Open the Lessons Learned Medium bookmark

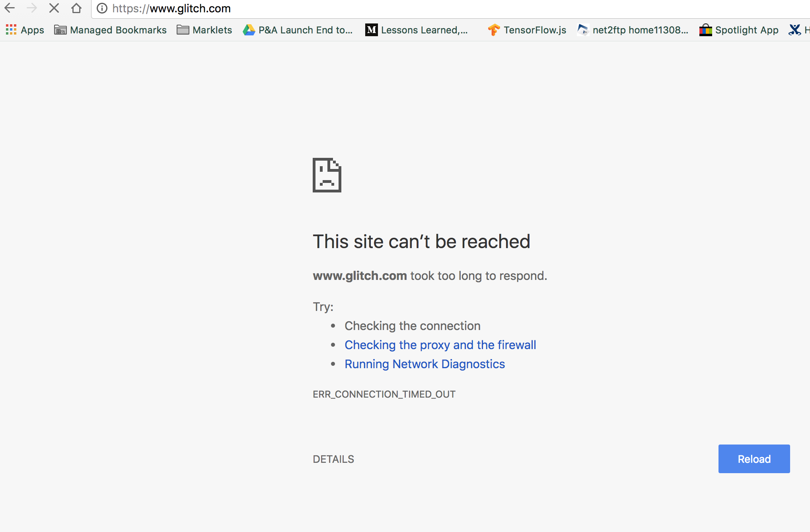pos(417,30)
